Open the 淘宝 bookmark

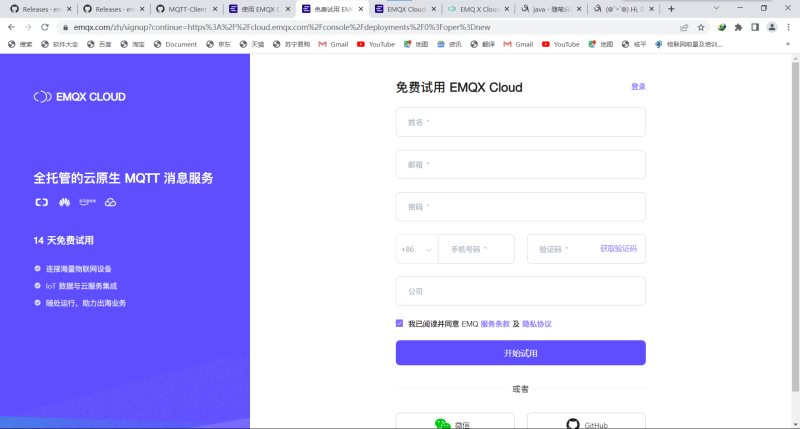133,44
